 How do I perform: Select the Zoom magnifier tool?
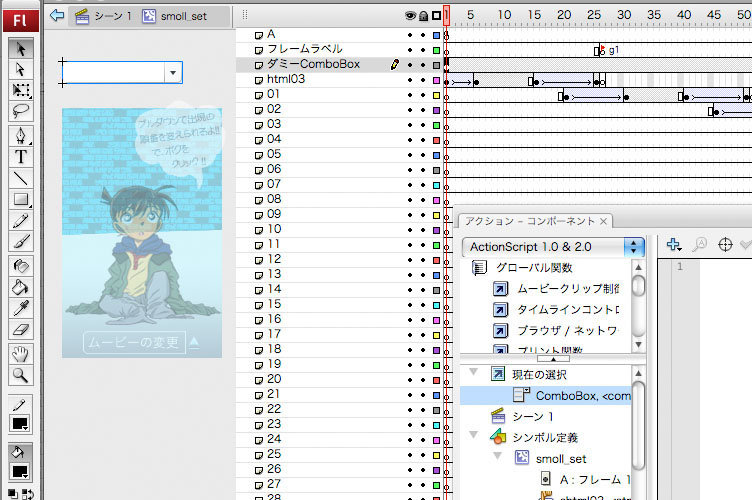21,375
